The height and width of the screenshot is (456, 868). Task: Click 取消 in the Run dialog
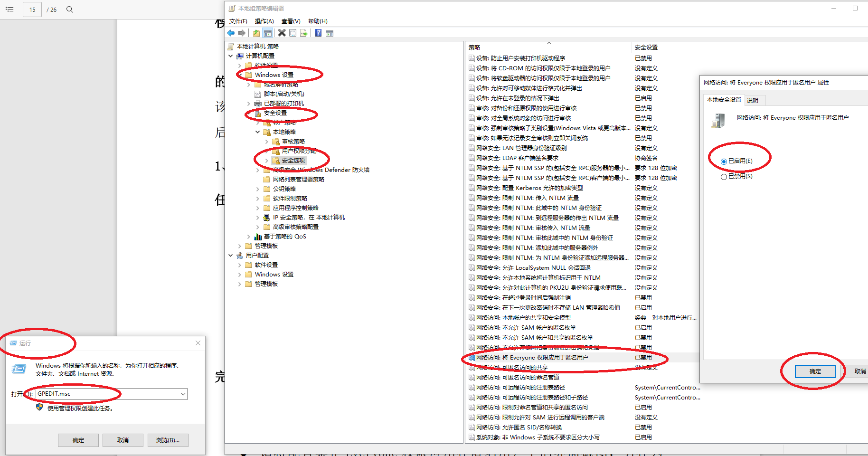tap(123, 440)
